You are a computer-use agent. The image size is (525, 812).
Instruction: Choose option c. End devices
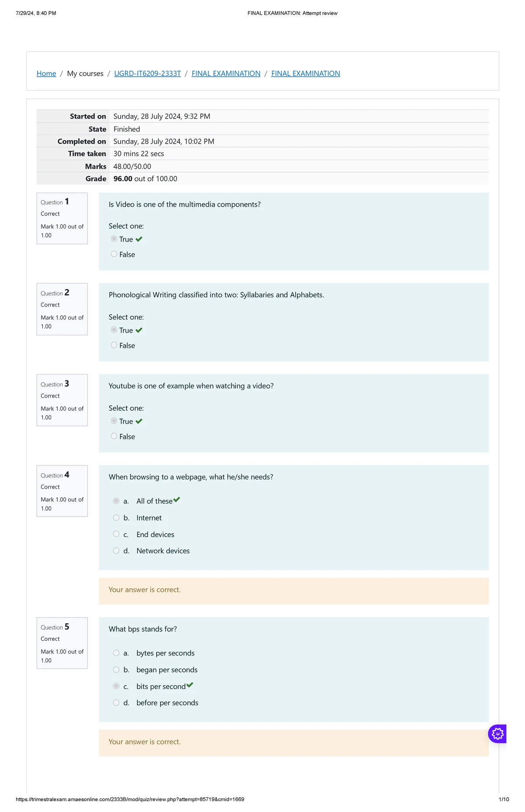pyautogui.click(x=116, y=534)
